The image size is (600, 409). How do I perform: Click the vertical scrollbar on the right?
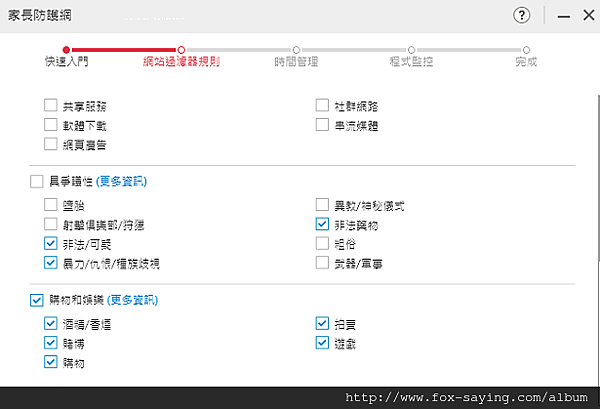596,200
